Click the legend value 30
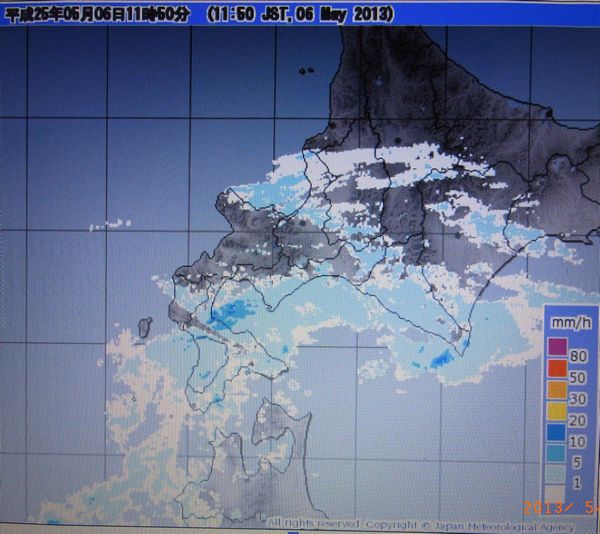 (x=578, y=399)
